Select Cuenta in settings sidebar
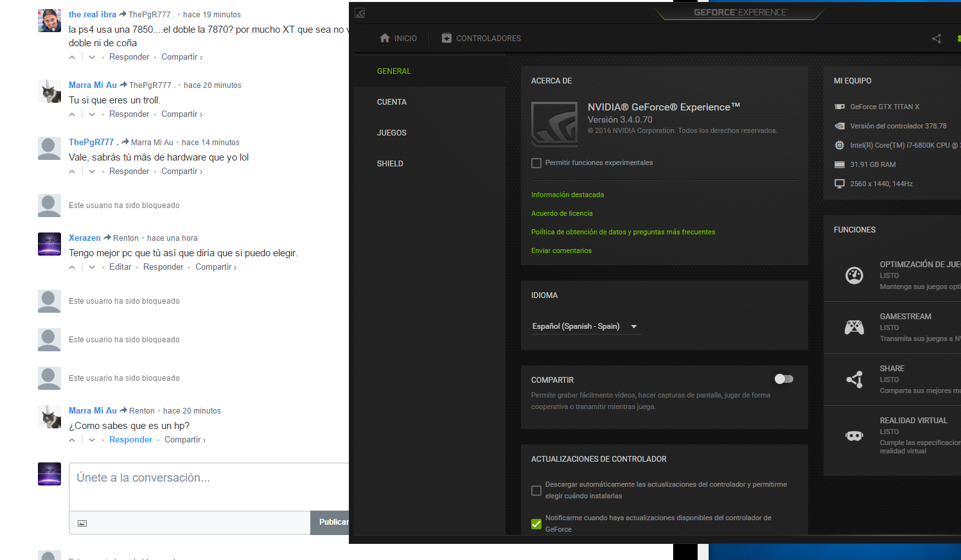961x560 pixels. 392,102
